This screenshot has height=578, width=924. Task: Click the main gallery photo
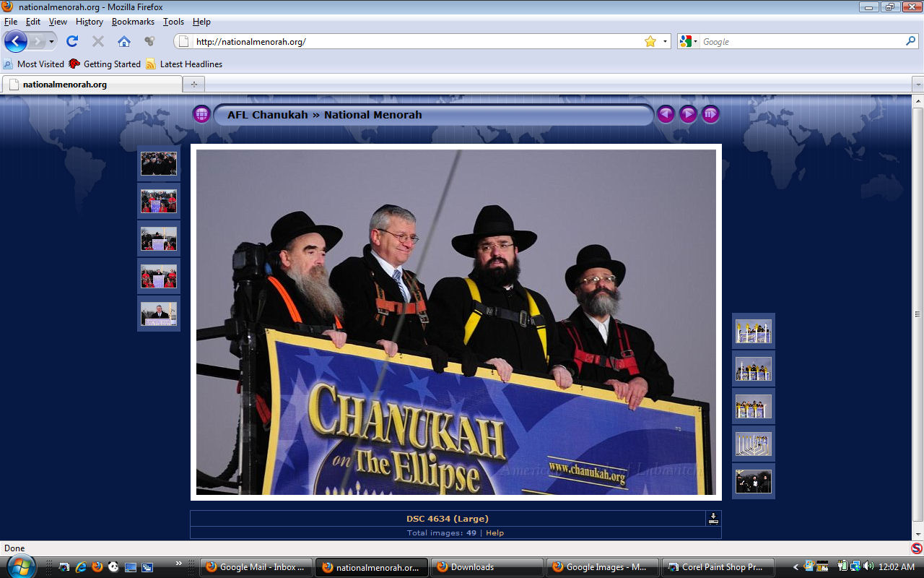tap(456, 322)
